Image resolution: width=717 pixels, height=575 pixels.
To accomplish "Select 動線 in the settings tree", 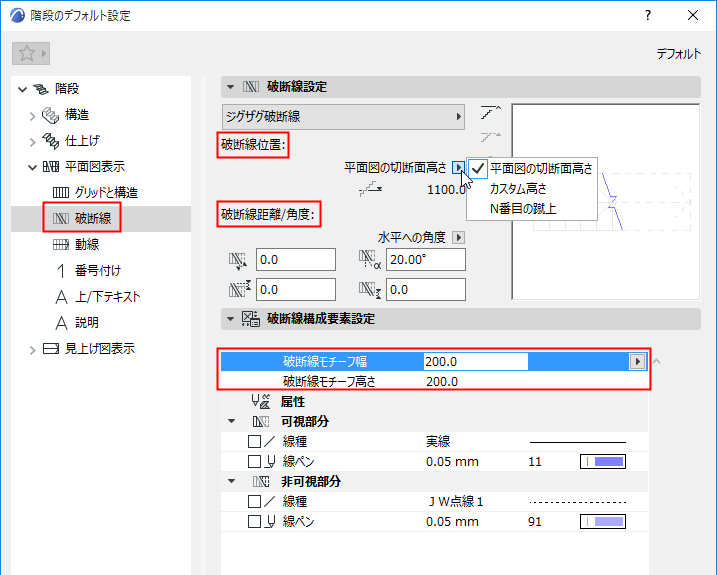I will [x=87, y=245].
